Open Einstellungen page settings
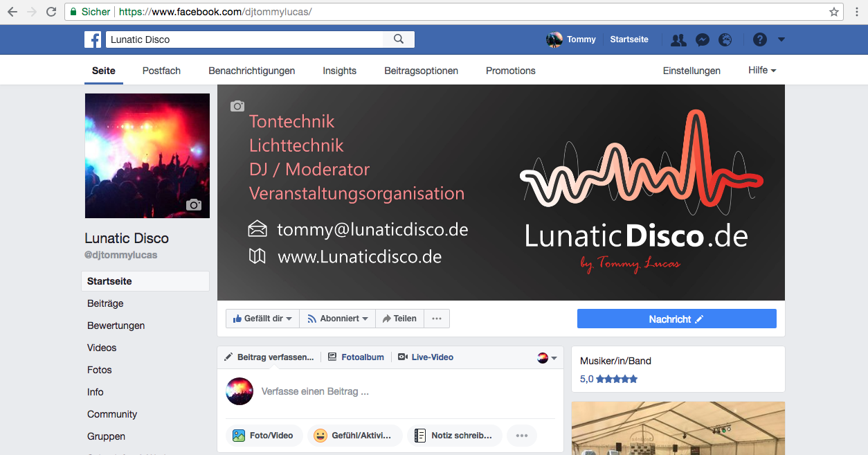 click(x=691, y=71)
